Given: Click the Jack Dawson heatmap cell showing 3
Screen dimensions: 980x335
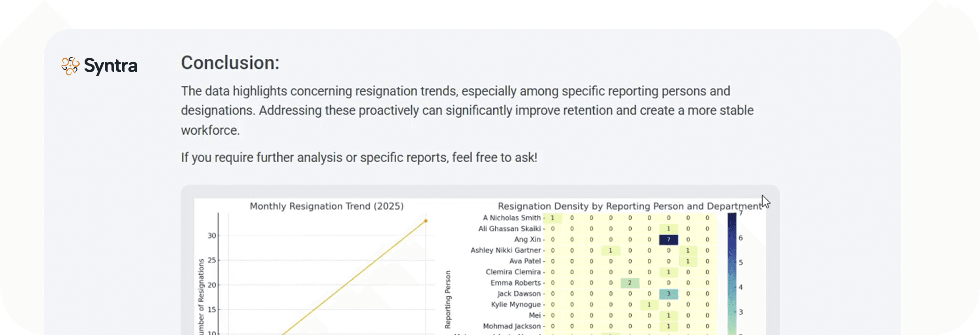Looking at the screenshot, I should (x=668, y=293).
